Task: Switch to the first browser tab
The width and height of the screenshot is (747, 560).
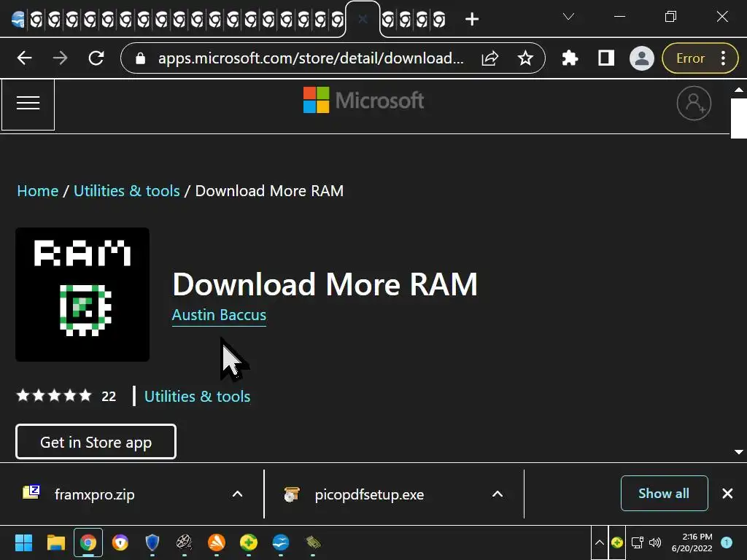Action: pos(18,20)
